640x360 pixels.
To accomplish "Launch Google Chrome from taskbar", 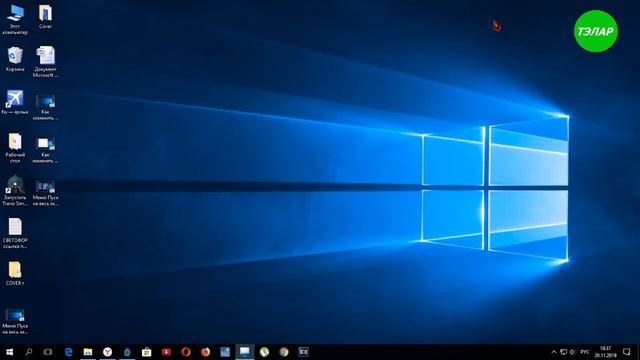I will [284, 352].
